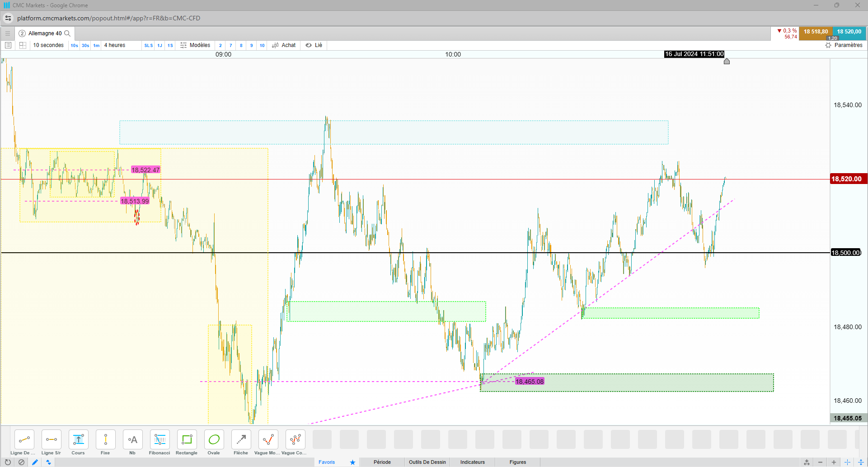The width and height of the screenshot is (868, 467).
Task: Open the 4 heures range dropdown
Action: click(x=115, y=45)
